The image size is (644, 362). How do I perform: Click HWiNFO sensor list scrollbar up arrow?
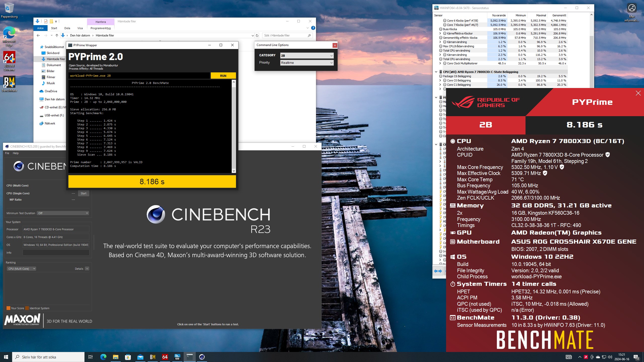(591, 15)
